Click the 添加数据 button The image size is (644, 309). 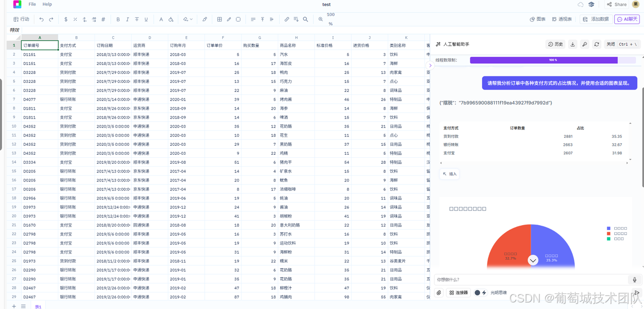[596, 19]
